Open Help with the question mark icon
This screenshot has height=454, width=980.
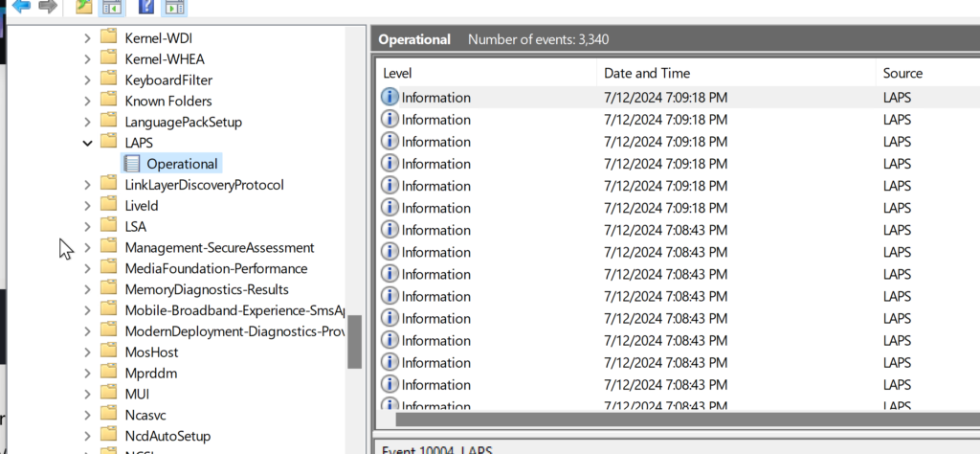[x=146, y=7]
